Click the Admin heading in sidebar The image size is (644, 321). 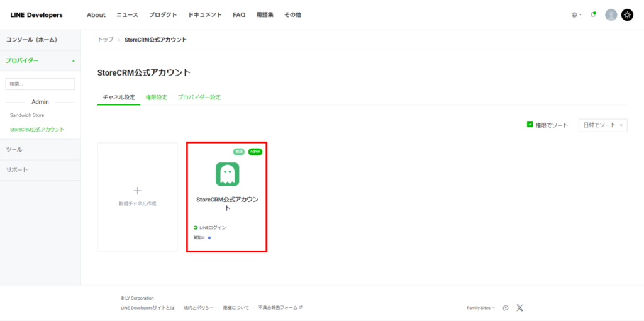pos(40,102)
